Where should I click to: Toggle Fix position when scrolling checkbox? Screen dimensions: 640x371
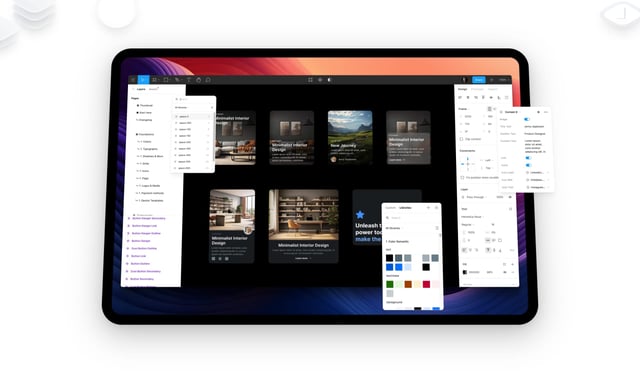tap(462, 178)
